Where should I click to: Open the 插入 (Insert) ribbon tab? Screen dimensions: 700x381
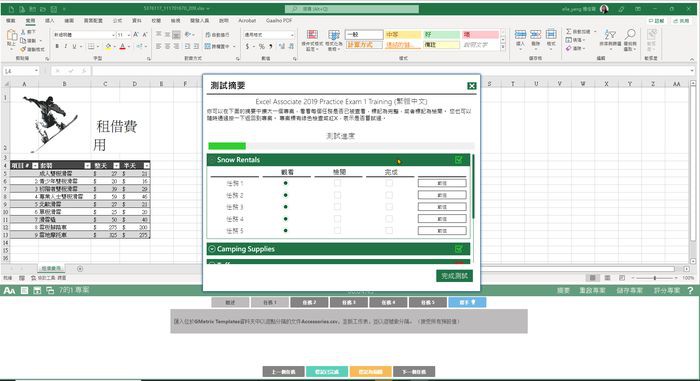pyautogui.click(x=50, y=21)
